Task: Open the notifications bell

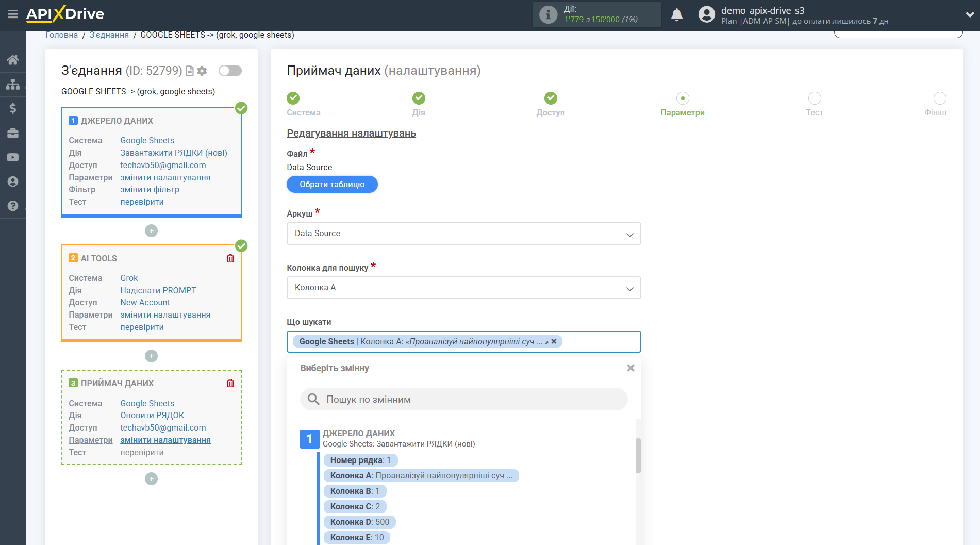Action: point(677,14)
